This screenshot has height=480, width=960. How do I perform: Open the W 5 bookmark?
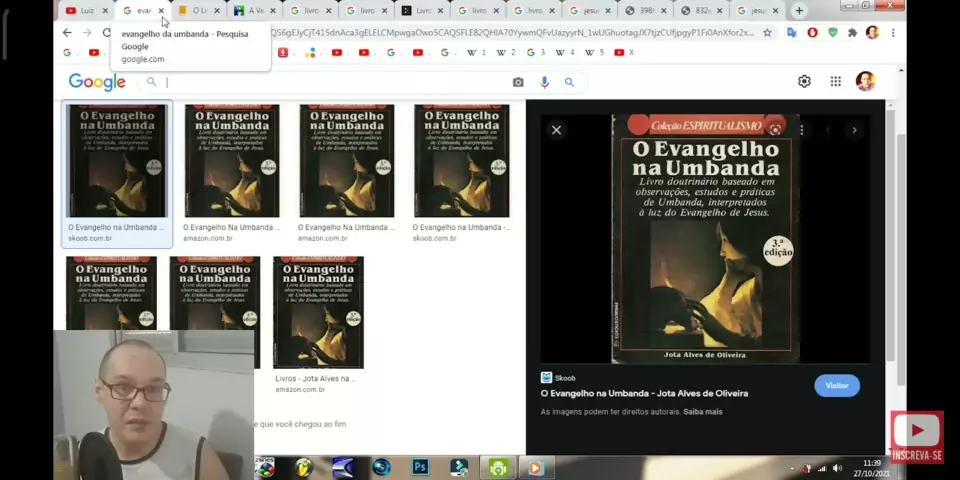[x=594, y=53]
